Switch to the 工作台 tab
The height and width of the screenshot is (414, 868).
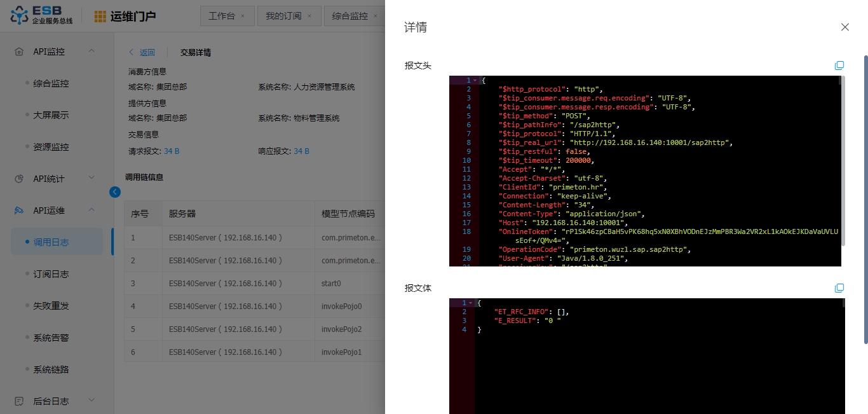222,17
